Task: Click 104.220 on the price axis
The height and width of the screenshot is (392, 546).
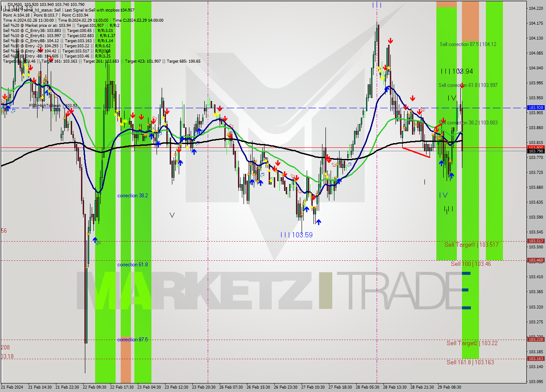Action: [x=536, y=8]
